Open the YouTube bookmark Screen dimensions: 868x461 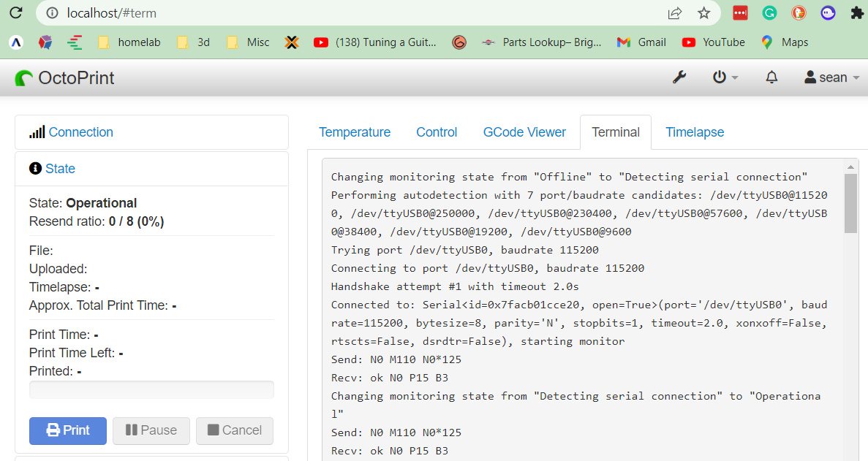(714, 42)
